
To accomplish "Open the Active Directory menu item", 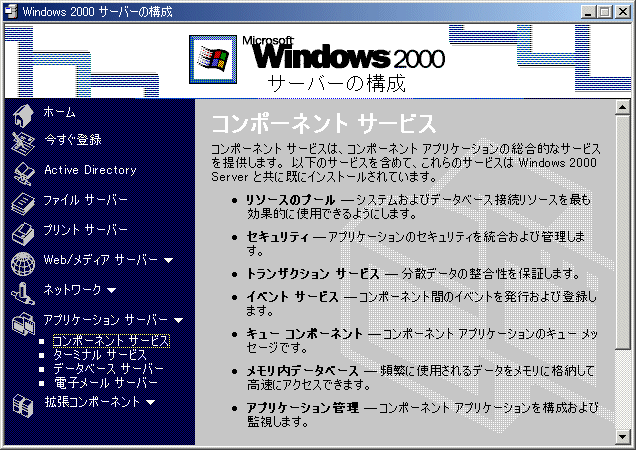I will (x=90, y=170).
